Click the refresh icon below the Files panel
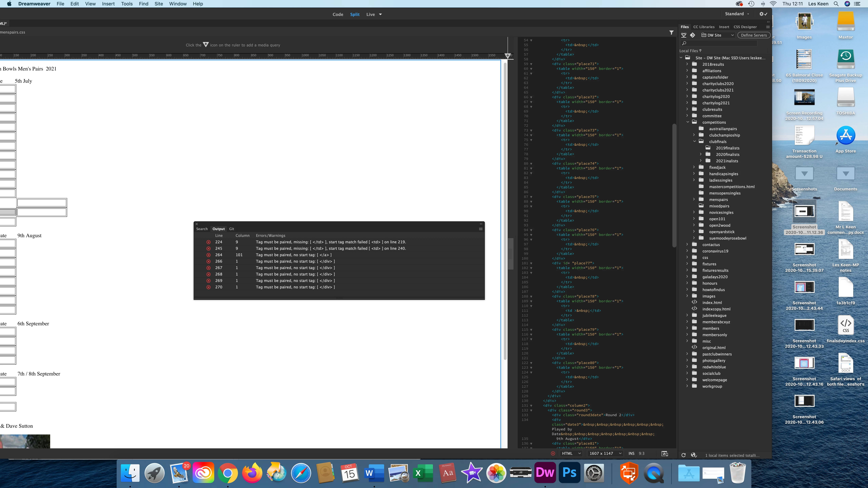Image resolution: width=868 pixels, height=488 pixels. click(683, 455)
